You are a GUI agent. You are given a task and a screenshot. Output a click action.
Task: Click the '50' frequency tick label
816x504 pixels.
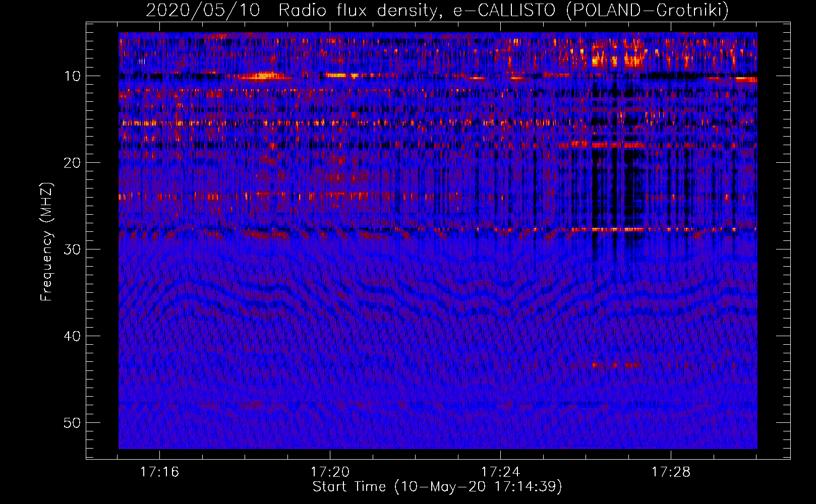[73, 423]
